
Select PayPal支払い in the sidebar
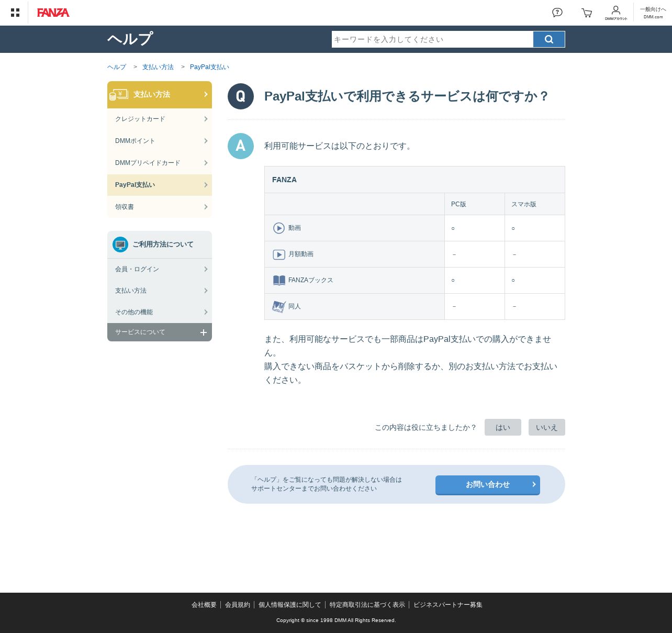click(x=160, y=185)
